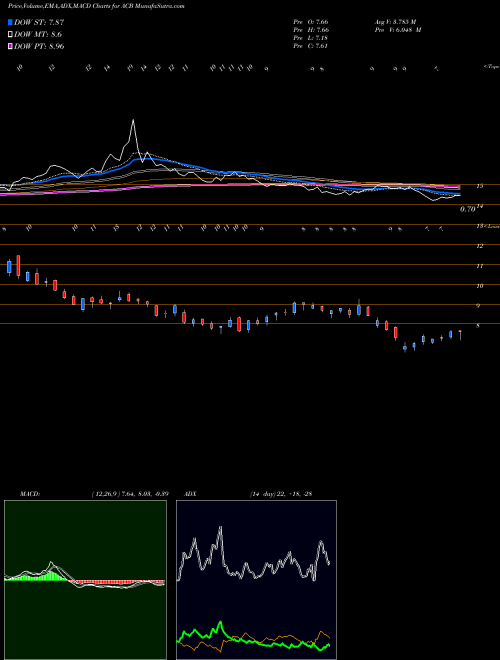Screen dimensions: 500x660
Task: Click the ADX '(14 day) 22, +18, -28' values
Action: (x=281, y=494)
